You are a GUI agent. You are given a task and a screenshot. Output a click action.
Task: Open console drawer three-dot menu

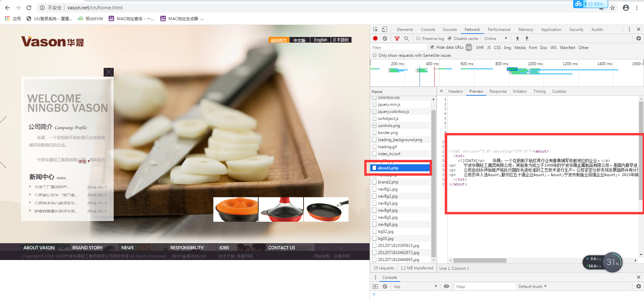pyautogui.click(x=375, y=277)
